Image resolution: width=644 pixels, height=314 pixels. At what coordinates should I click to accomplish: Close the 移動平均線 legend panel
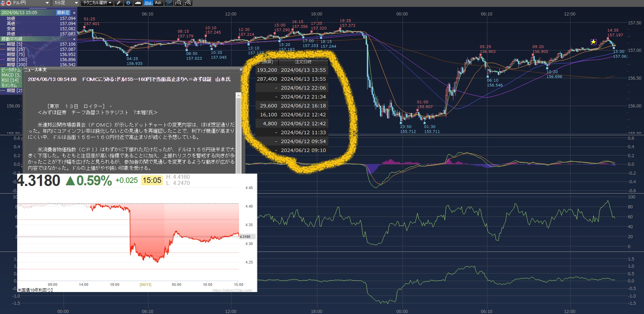point(74,39)
